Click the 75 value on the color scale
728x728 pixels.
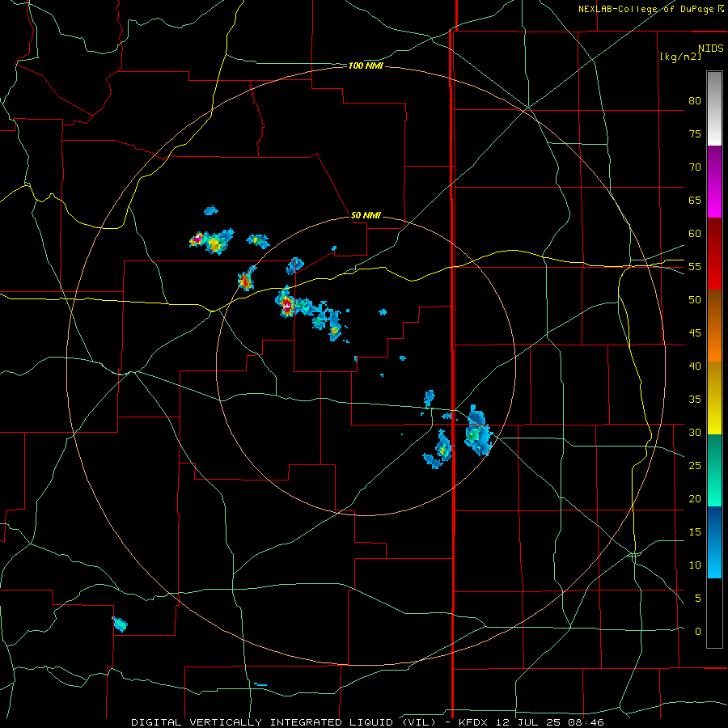point(695,133)
